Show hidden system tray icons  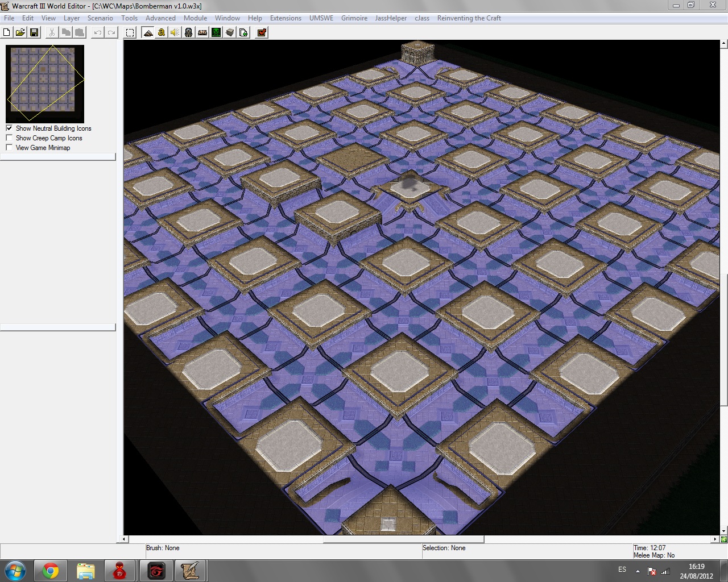pos(638,571)
